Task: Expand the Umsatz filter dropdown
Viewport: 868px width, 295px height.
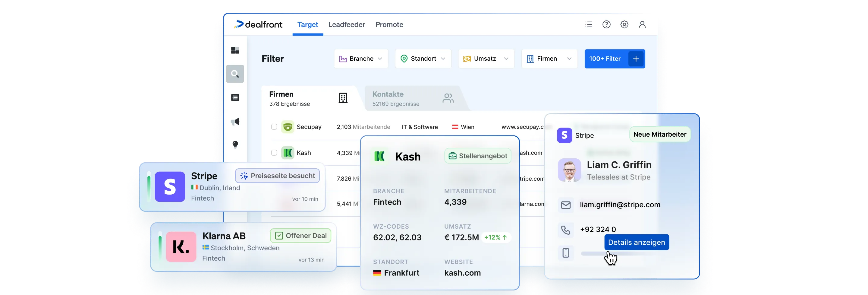Action: tap(486, 59)
